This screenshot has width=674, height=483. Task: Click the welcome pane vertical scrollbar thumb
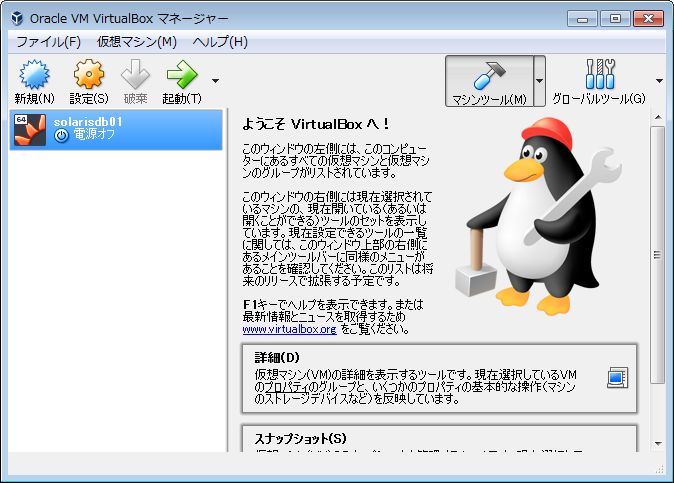[658, 254]
